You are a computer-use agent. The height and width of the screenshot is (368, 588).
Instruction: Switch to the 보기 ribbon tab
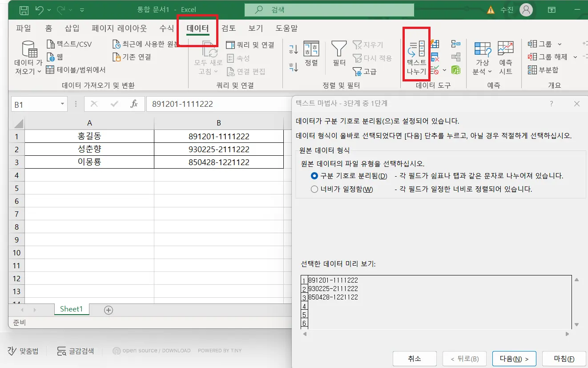tap(256, 28)
